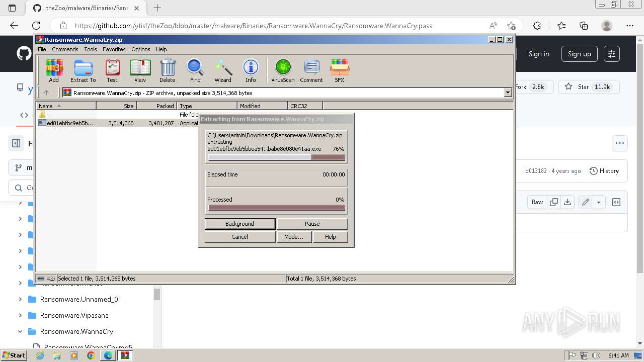This screenshot has width=644, height=362.
Task: Run the Test archive tool
Action: click(x=112, y=70)
